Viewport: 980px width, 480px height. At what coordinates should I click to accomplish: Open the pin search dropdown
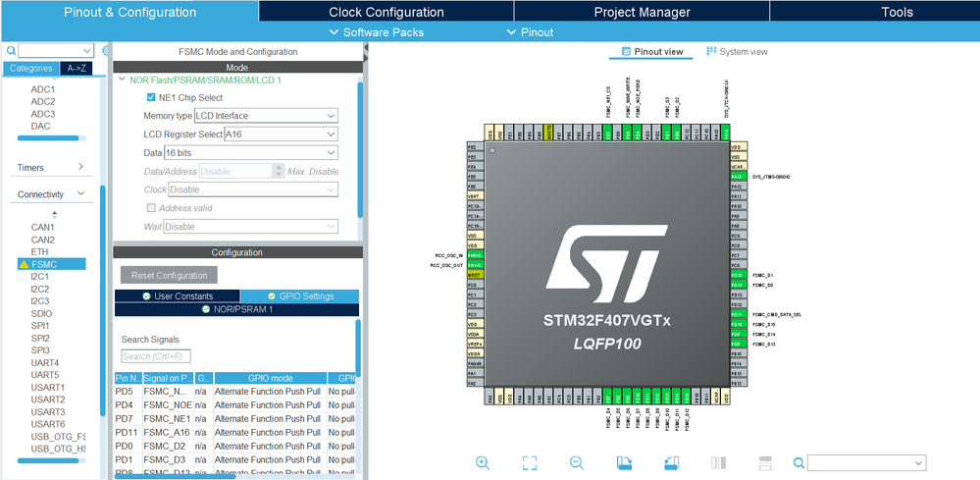point(918,462)
